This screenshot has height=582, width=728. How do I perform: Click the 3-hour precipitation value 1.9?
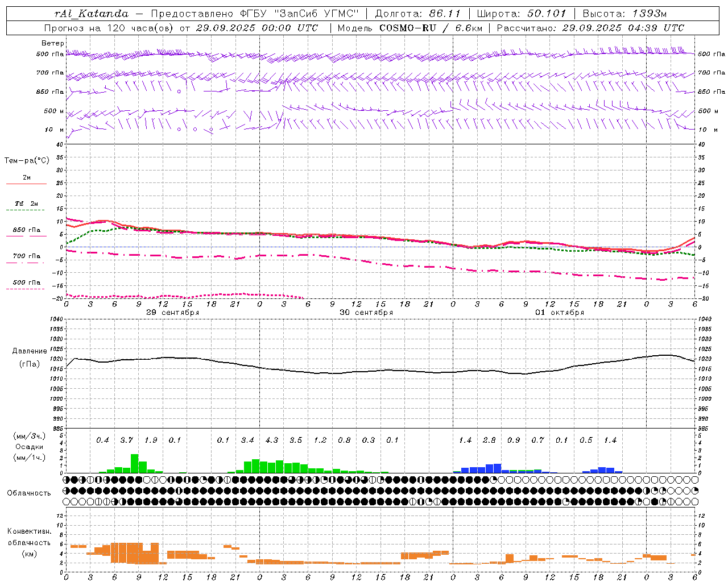(x=151, y=440)
